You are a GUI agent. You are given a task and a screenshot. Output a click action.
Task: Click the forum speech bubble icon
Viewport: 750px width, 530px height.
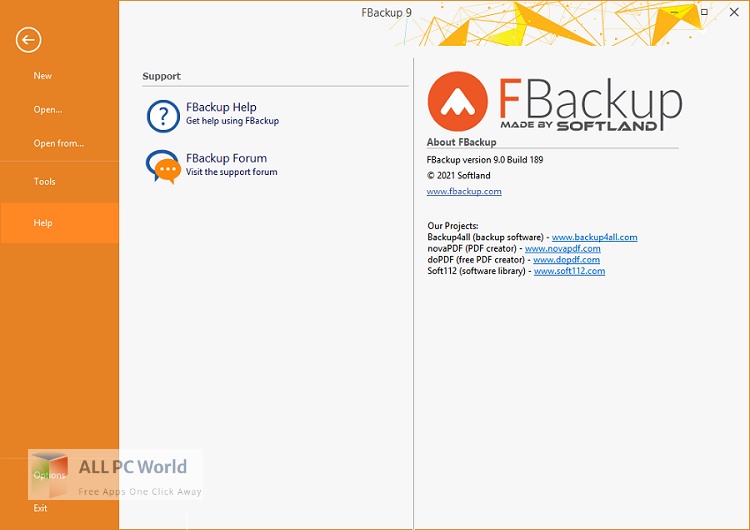pyautogui.click(x=163, y=166)
